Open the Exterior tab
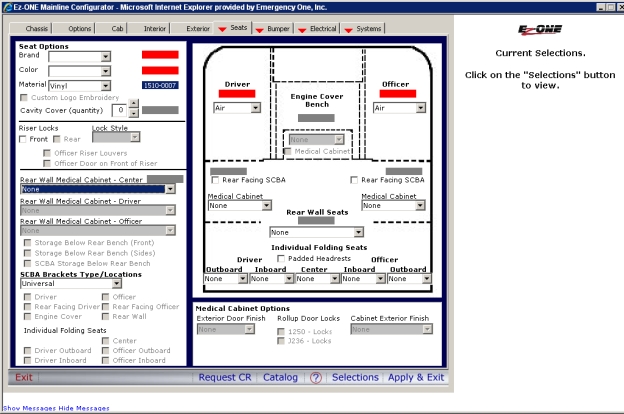The height and width of the screenshot is (414, 624). click(x=198, y=29)
